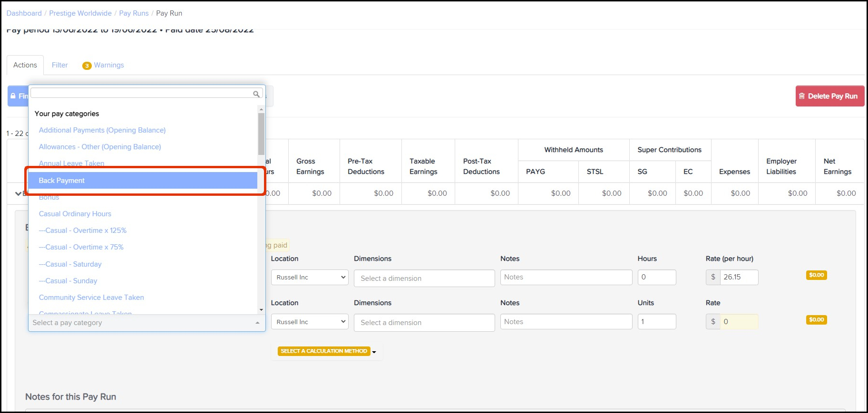Click the Hours input field

[656, 277]
